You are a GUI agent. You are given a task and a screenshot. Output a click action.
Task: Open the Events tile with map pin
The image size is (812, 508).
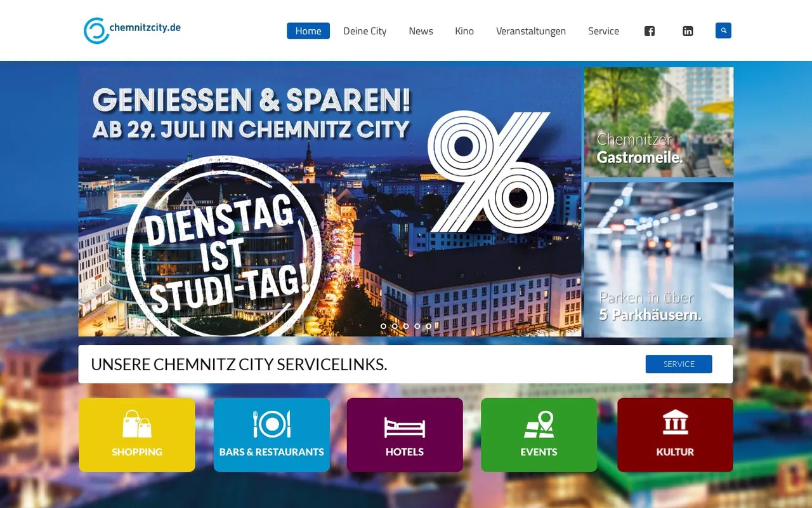(539, 435)
